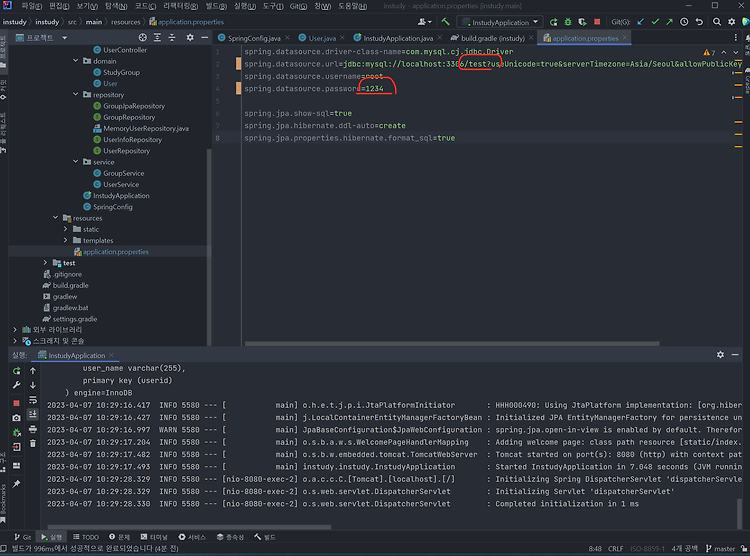750x556 pixels.
Task: Open Project panel options gear
Action: 190,37
